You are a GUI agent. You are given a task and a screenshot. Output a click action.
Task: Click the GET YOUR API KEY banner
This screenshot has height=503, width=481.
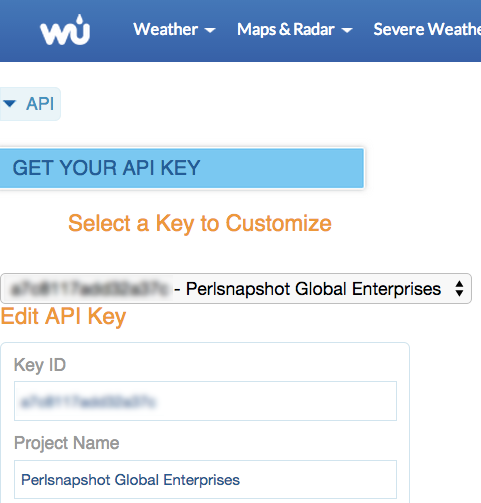182,168
